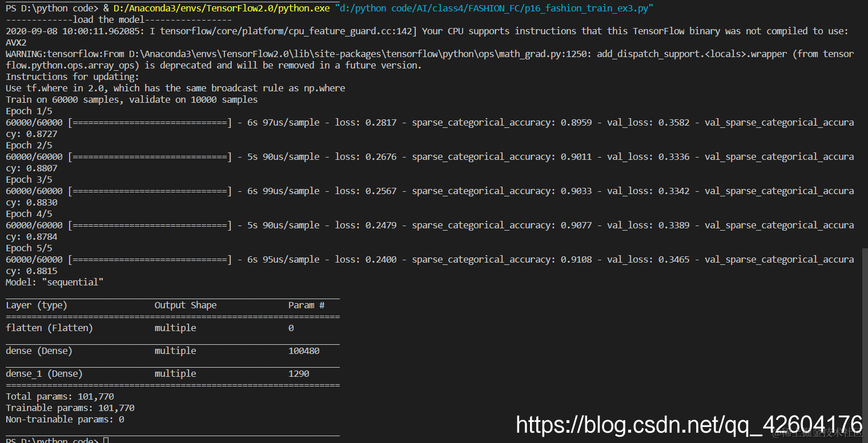
Task: Click the "Use tf.where in 2.0" line
Action: click(175, 88)
